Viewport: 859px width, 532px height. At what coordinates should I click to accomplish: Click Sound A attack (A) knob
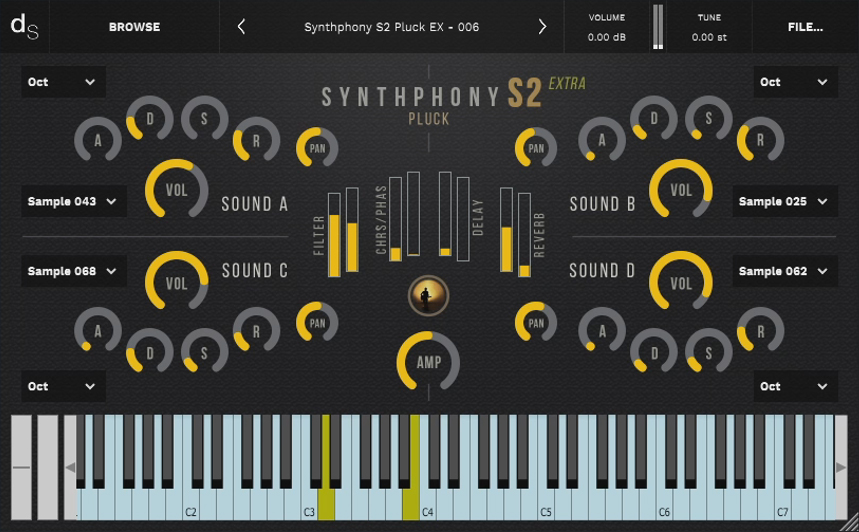tap(98, 140)
